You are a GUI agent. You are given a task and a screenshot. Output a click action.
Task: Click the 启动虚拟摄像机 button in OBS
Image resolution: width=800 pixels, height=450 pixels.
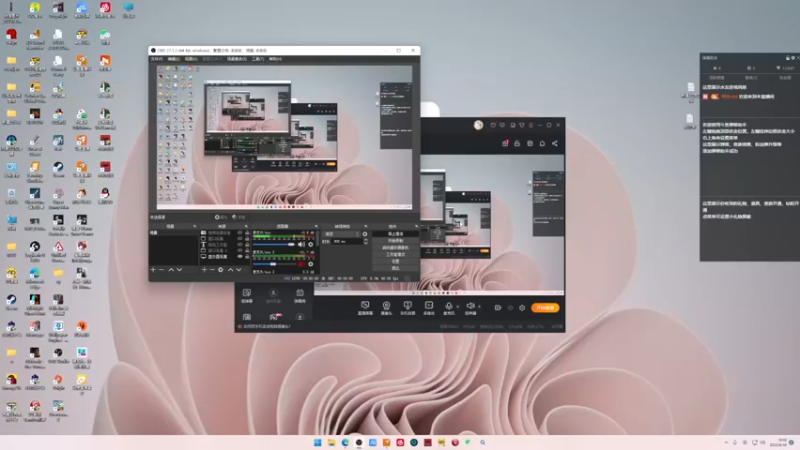(395, 248)
